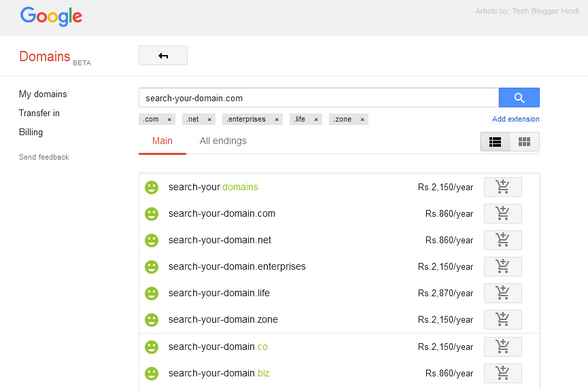The image size is (588, 390).
Task: Click the .enterprises extension chip label
Action: [x=246, y=120]
